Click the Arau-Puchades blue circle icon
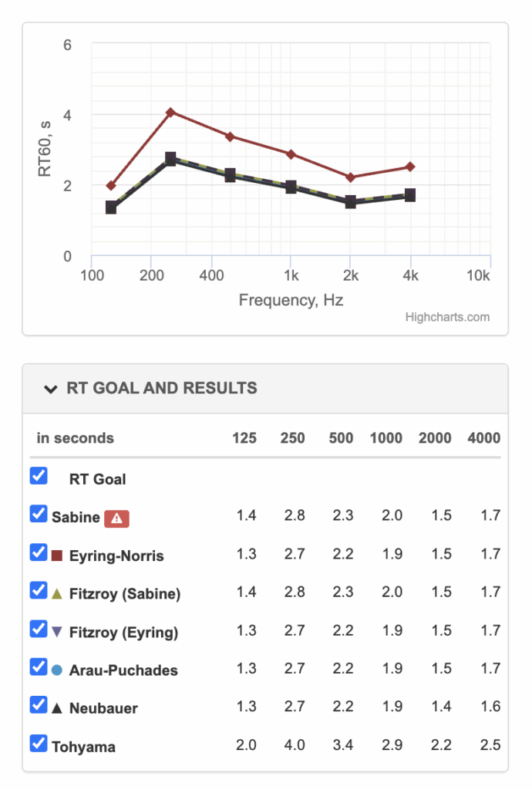Screen dimensions: 532x790 coord(57,670)
